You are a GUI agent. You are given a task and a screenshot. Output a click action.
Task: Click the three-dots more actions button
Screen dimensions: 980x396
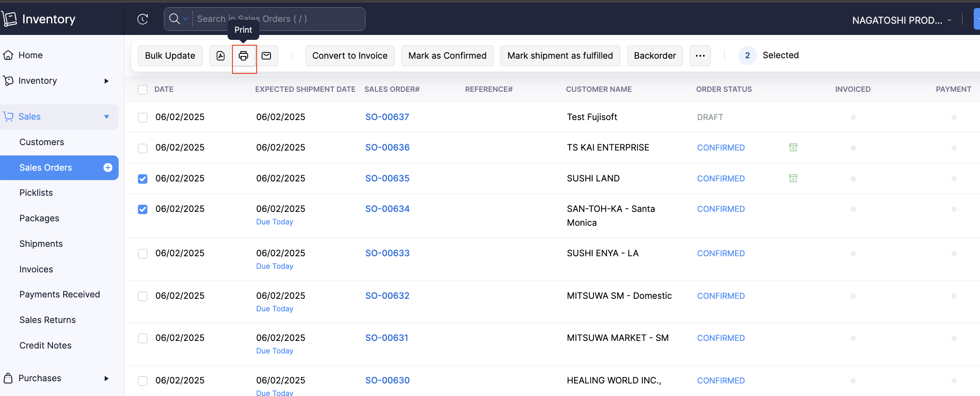click(x=700, y=56)
